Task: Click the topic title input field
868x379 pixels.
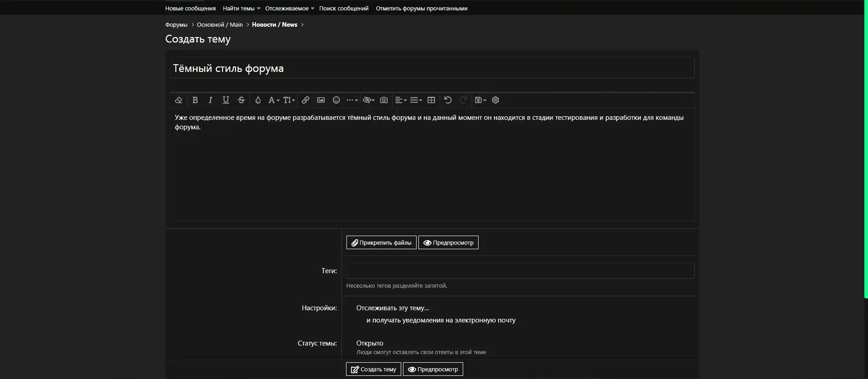Action: coord(432,68)
